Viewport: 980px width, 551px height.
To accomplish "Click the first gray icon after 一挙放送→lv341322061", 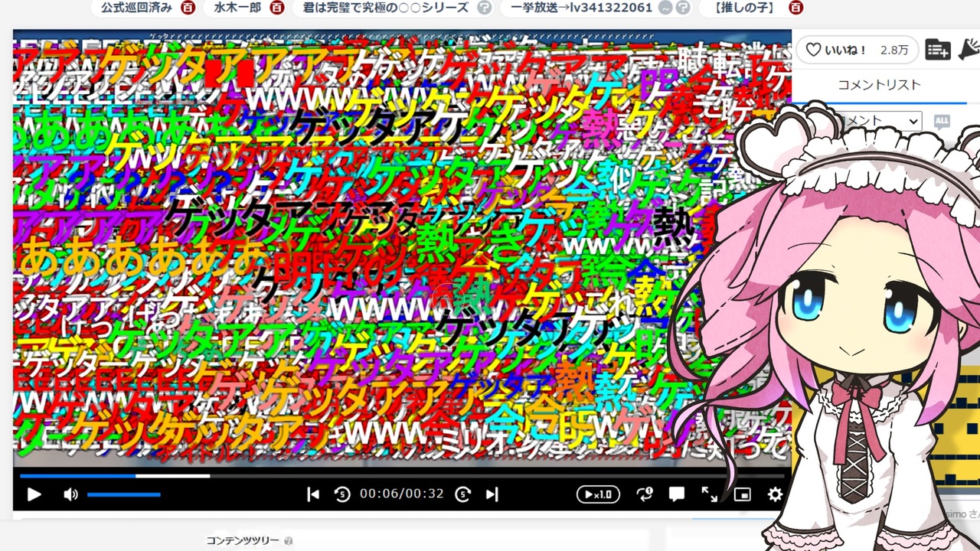I will [666, 8].
